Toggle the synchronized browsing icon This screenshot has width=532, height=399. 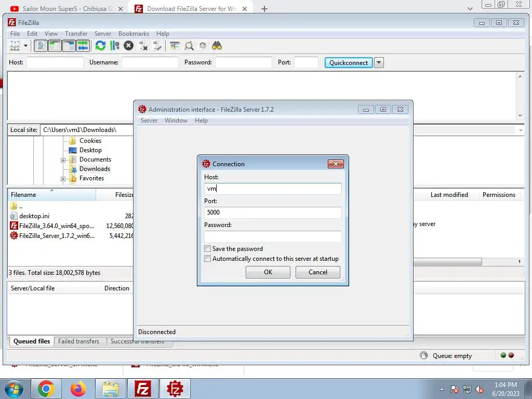[203, 46]
